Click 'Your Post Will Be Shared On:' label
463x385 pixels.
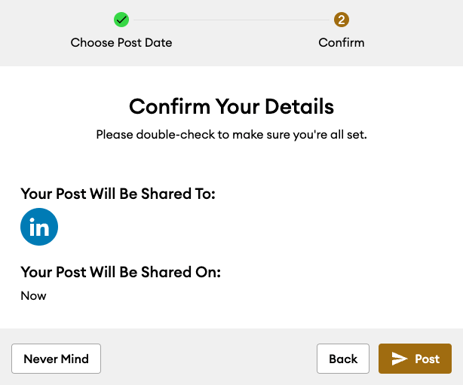click(x=121, y=272)
